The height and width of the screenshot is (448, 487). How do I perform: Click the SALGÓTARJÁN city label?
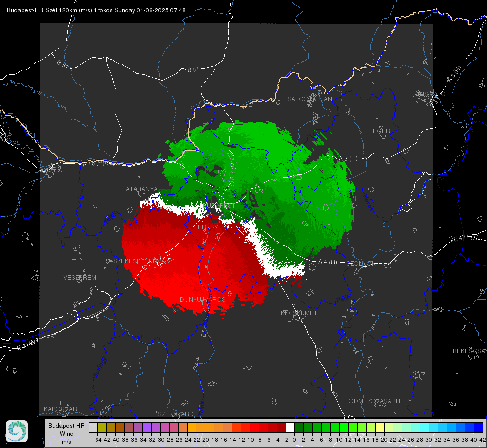point(309,99)
